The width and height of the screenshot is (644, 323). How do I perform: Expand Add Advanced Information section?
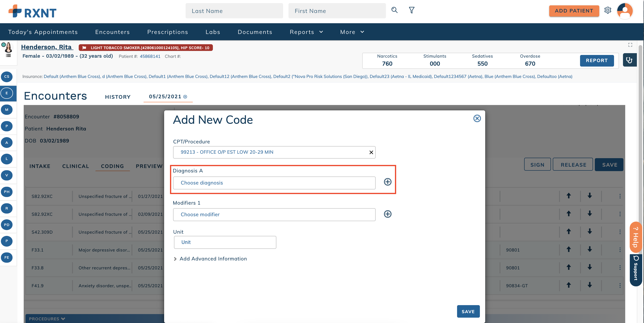pos(210,259)
